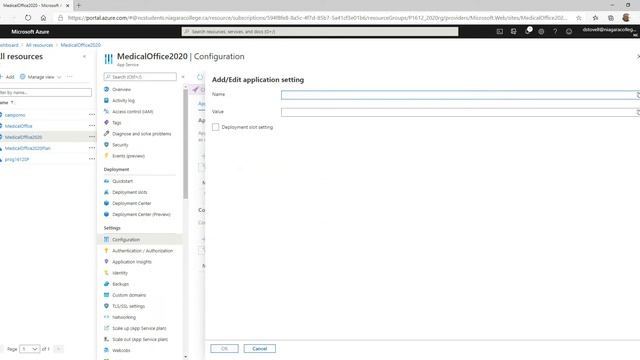Image resolution: width=640 pixels, height=360 pixels.
Task: Open All resources toolbar ellipsis menu
Action: pyautogui.click(x=69, y=77)
